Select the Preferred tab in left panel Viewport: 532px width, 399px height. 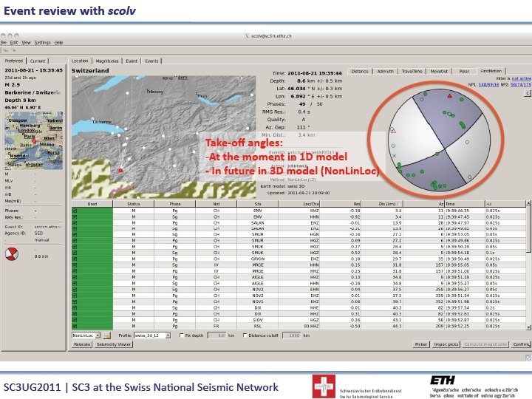pos(14,61)
